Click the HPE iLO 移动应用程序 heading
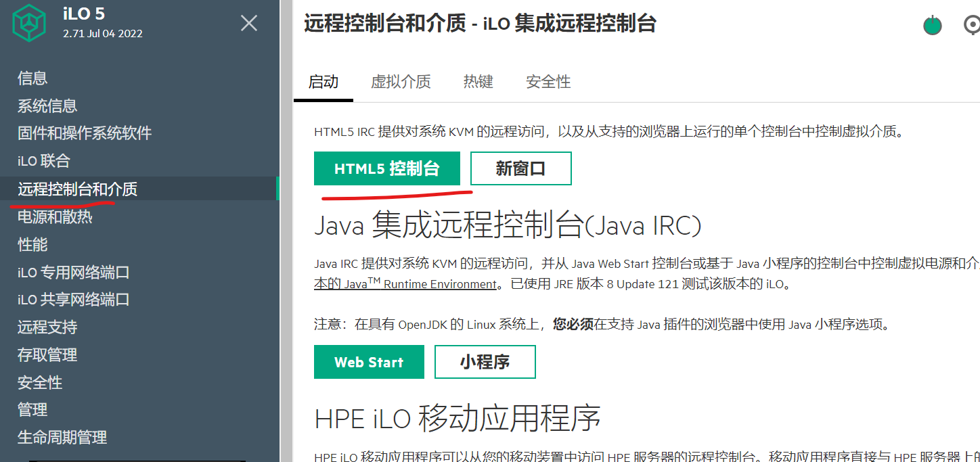 click(x=458, y=419)
